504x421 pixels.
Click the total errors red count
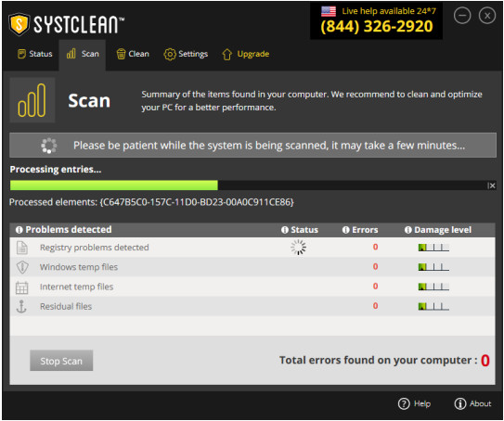(x=485, y=361)
